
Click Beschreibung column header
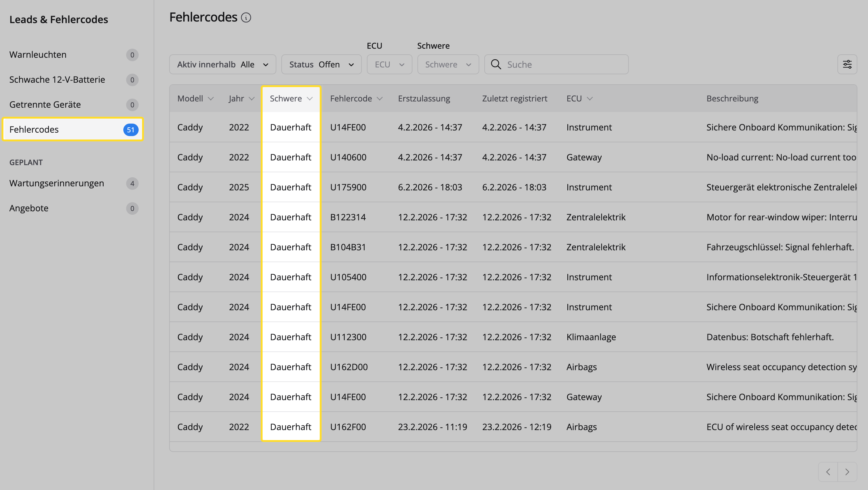point(732,99)
